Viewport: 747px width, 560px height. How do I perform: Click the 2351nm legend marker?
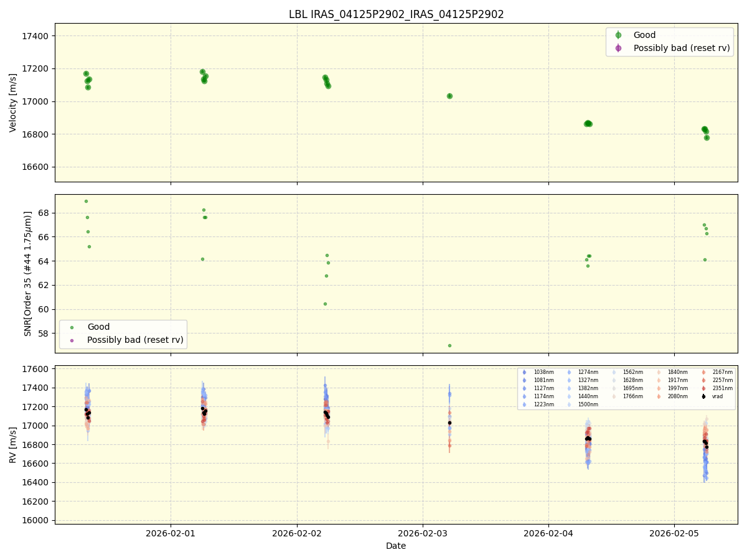point(703,388)
